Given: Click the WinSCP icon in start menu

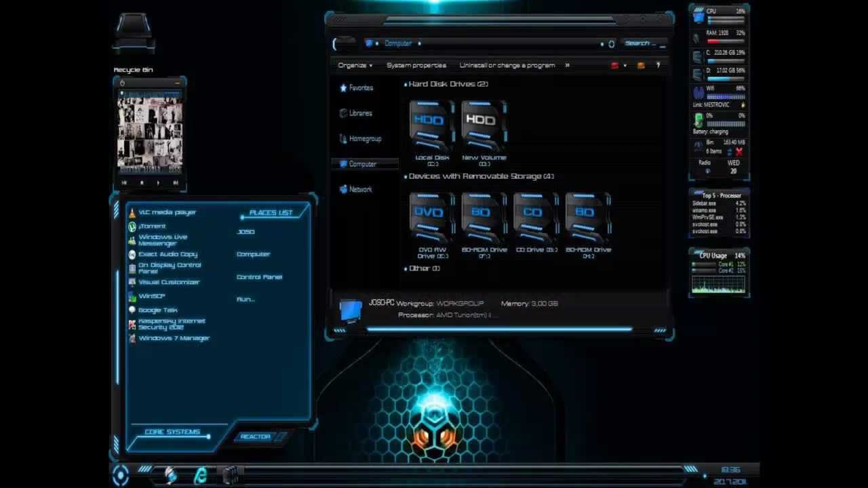Looking at the screenshot, I should pos(132,296).
